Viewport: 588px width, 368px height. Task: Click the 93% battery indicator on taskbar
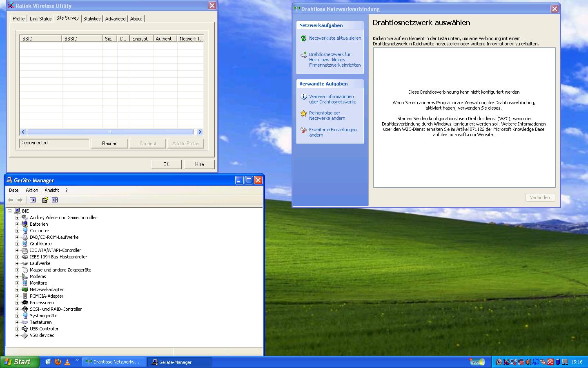477,362
